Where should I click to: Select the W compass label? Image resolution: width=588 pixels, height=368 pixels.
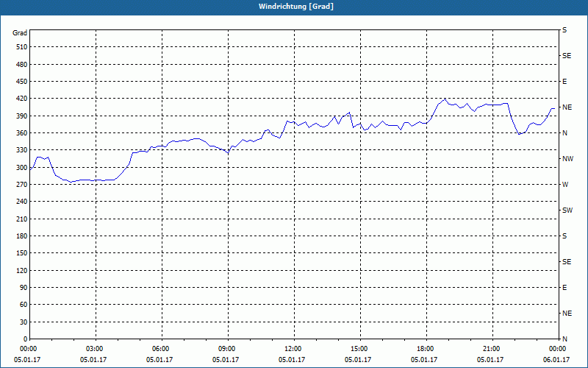[564, 185]
